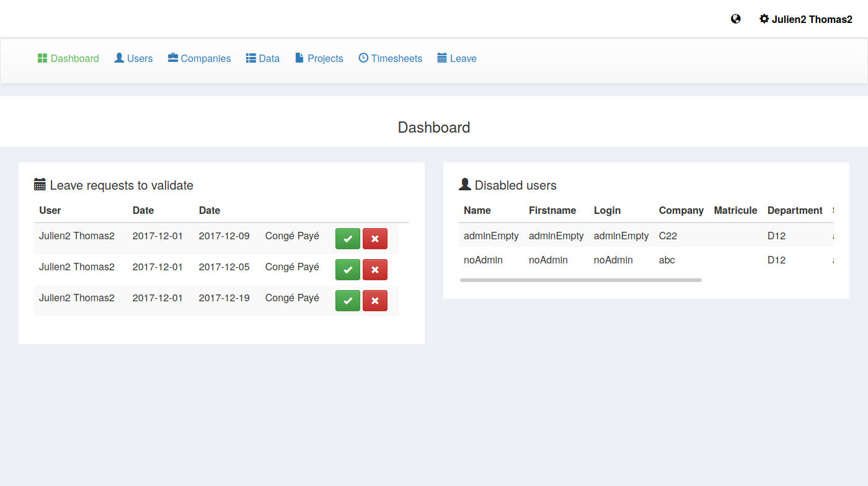The height and width of the screenshot is (486, 868).
Task: Reject the leave request ending 2017-12-05
Action: [x=374, y=270]
